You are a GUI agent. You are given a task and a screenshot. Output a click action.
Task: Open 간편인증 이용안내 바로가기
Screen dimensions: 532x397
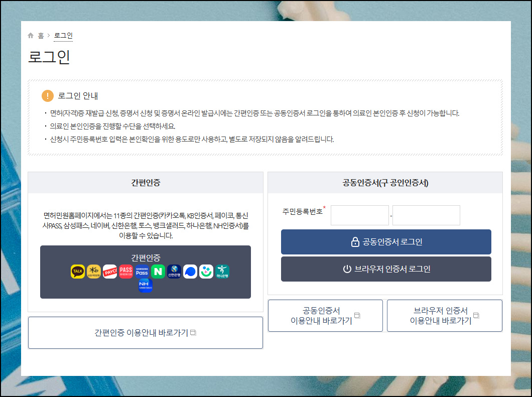point(146,333)
